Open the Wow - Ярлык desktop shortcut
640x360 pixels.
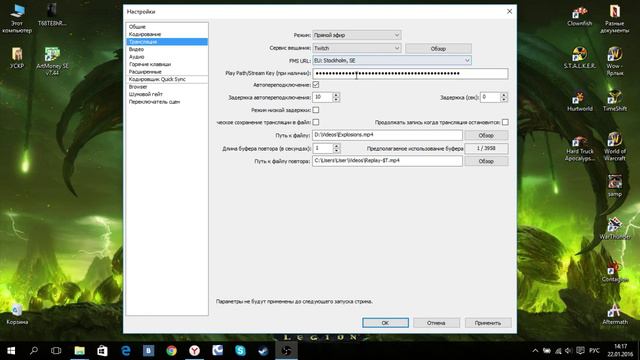point(615,61)
